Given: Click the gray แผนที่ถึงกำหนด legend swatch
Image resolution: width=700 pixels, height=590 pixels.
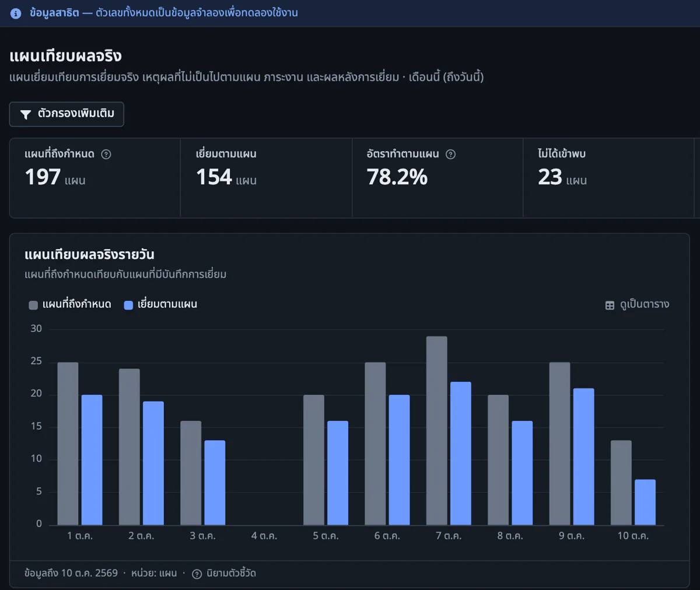Looking at the screenshot, I should 33,305.
